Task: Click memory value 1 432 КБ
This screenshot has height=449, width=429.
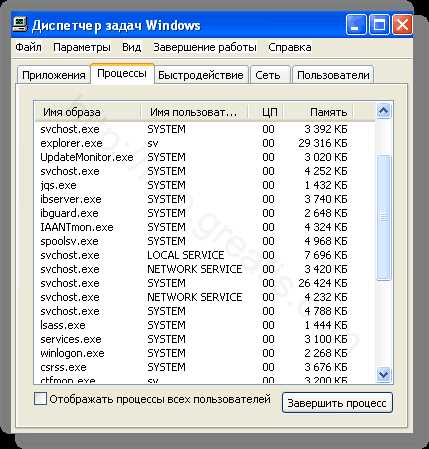Action: [326, 185]
